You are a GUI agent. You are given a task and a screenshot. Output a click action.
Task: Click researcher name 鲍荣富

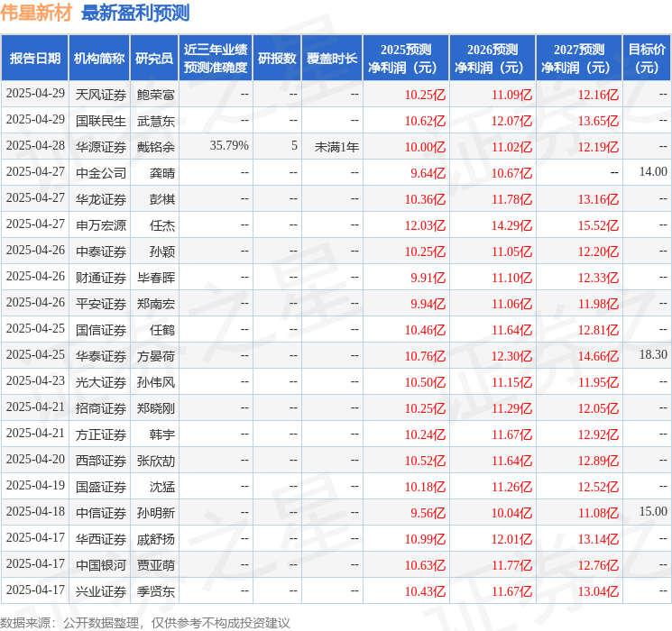click(155, 95)
